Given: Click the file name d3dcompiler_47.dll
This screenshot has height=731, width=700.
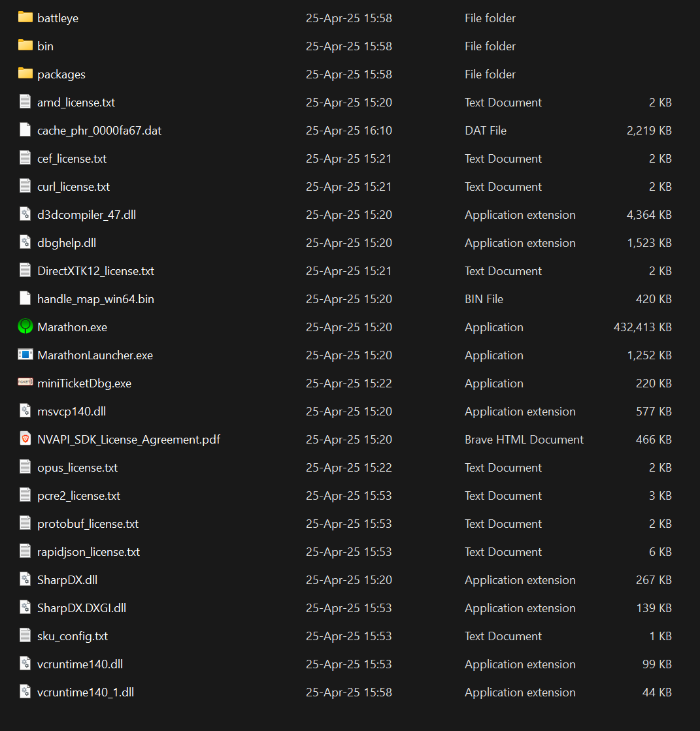Looking at the screenshot, I should [87, 215].
